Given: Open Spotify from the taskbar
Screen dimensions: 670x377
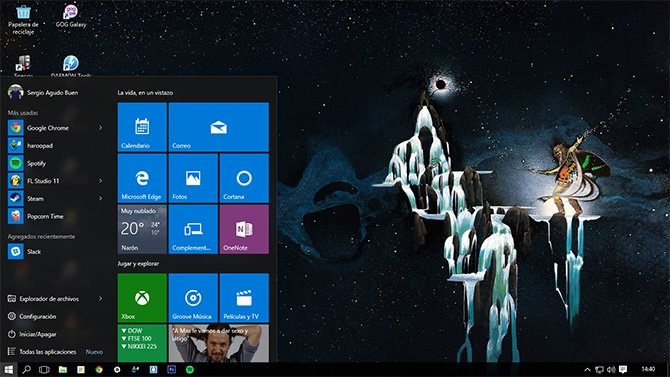Looking at the screenshot, I should [x=190, y=370].
